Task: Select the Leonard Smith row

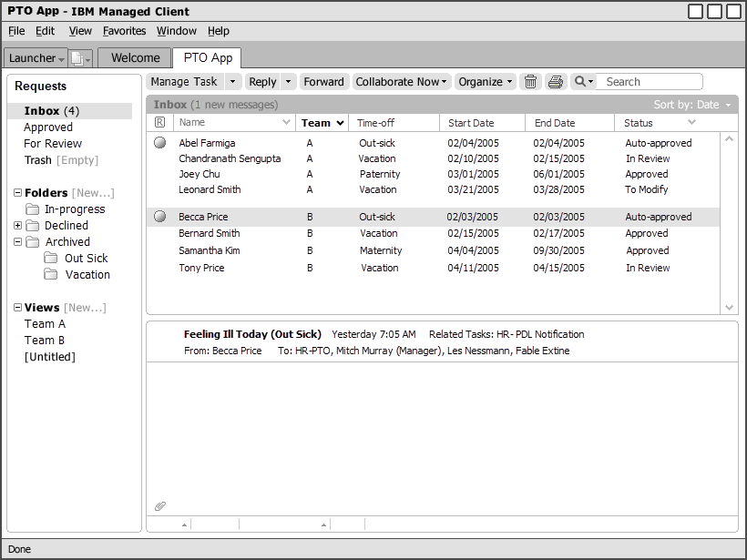Action: (433, 189)
